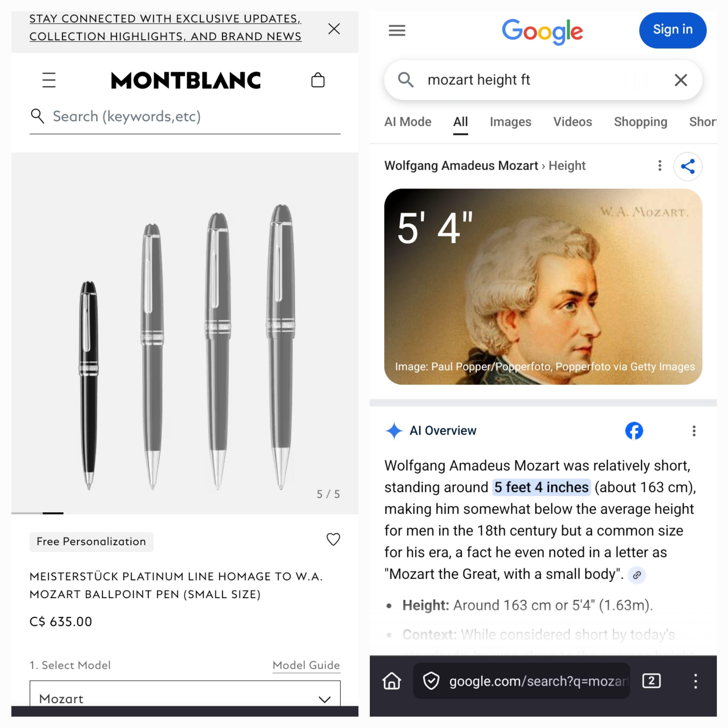Click the Montblanc search keywords field
Image resolution: width=728 pixels, height=728 pixels.
[185, 117]
